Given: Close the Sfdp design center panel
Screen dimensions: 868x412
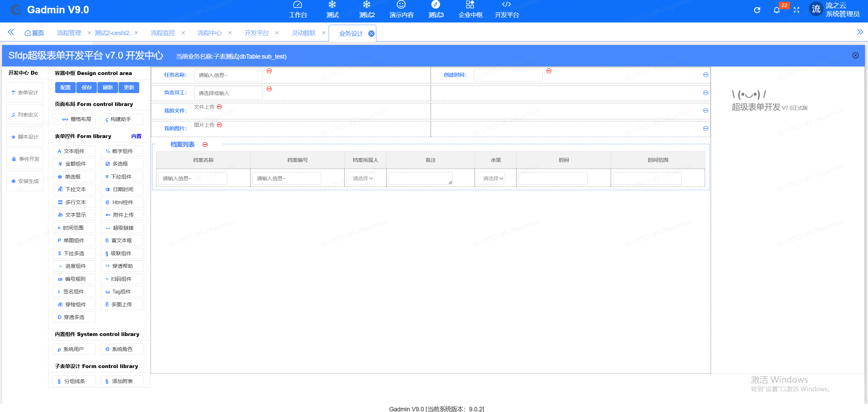Looking at the screenshot, I should coord(855,56).
